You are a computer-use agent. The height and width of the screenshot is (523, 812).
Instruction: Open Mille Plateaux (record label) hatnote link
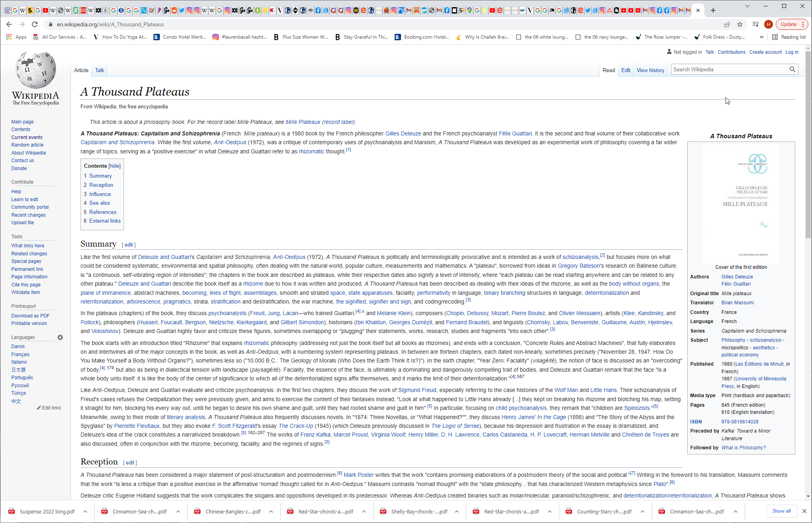[320, 122]
